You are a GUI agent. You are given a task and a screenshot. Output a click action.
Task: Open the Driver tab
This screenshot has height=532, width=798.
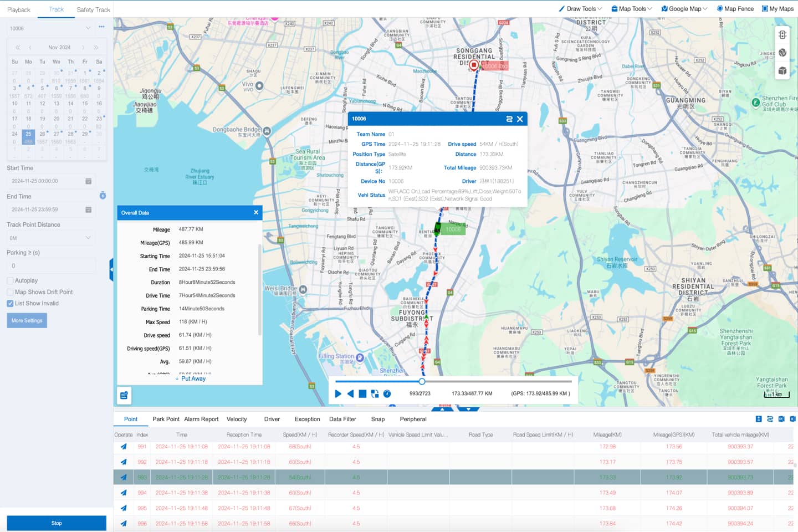(272, 420)
